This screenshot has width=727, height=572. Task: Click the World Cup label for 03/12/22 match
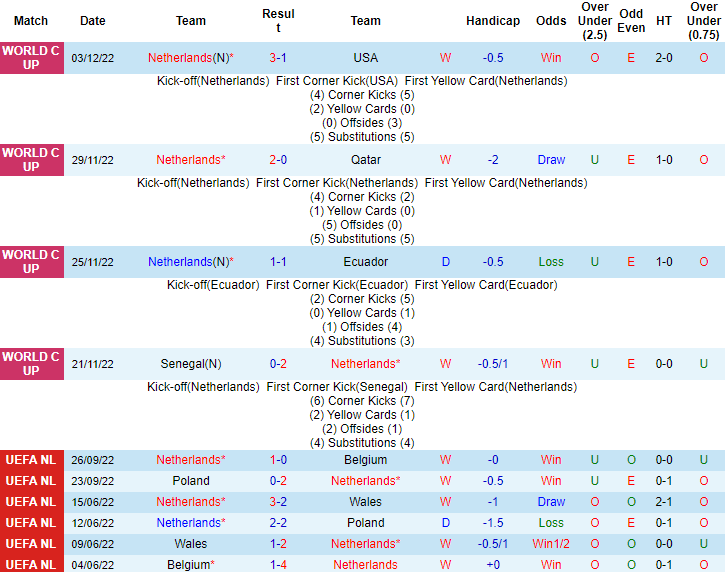click(x=31, y=58)
